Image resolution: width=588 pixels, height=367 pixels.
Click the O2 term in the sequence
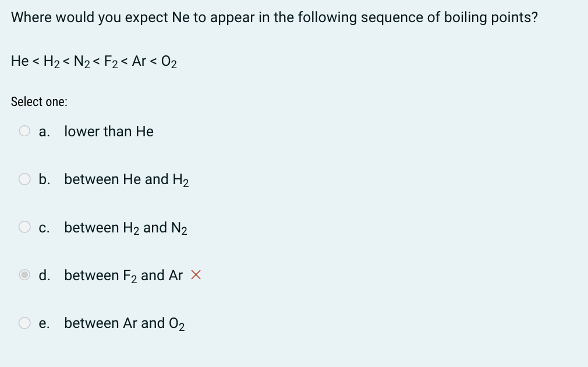pyautogui.click(x=169, y=62)
